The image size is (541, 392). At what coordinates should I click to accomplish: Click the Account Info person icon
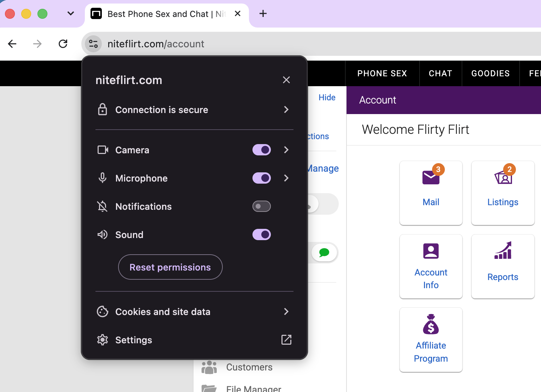[x=431, y=251]
